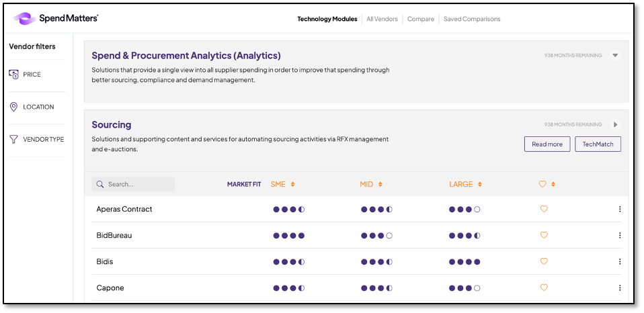Viewport: 644px width, 313px height.
Task: Toggle favorite heart for Capone
Action: click(x=544, y=287)
